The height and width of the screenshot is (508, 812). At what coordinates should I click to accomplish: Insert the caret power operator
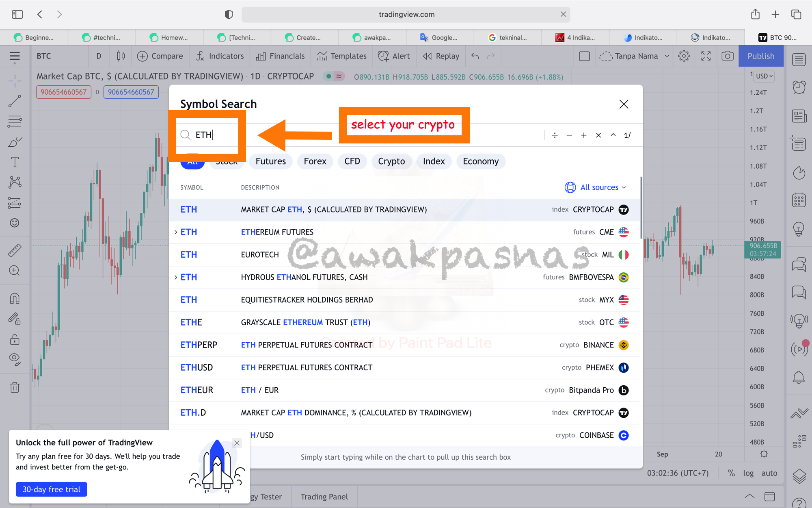(x=613, y=135)
